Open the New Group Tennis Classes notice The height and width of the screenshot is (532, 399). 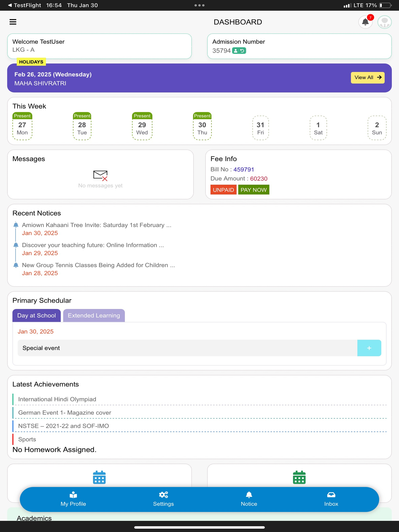(98, 265)
